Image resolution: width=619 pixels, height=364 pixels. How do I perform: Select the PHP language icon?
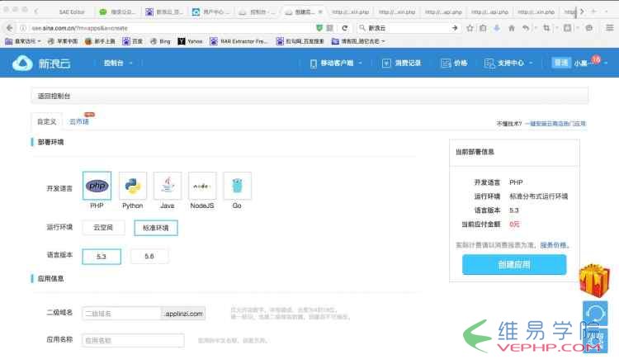97,186
